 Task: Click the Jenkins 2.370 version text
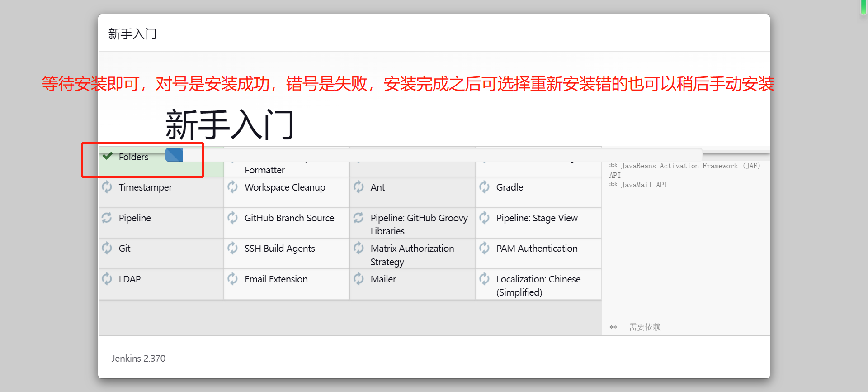pos(138,359)
